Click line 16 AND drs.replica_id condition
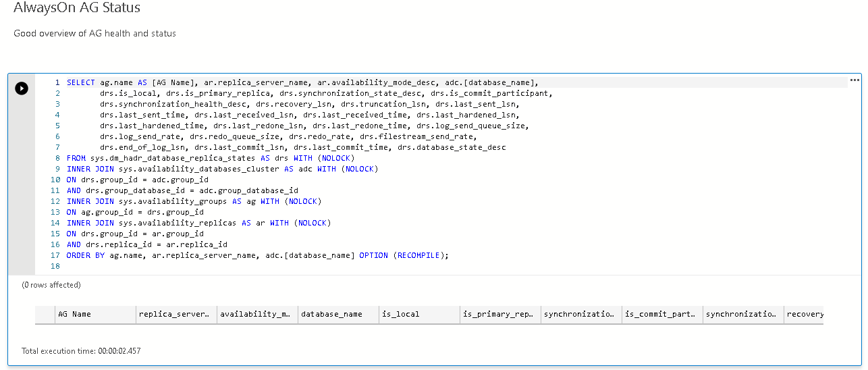868x370 pixels. click(x=147, y=244)
